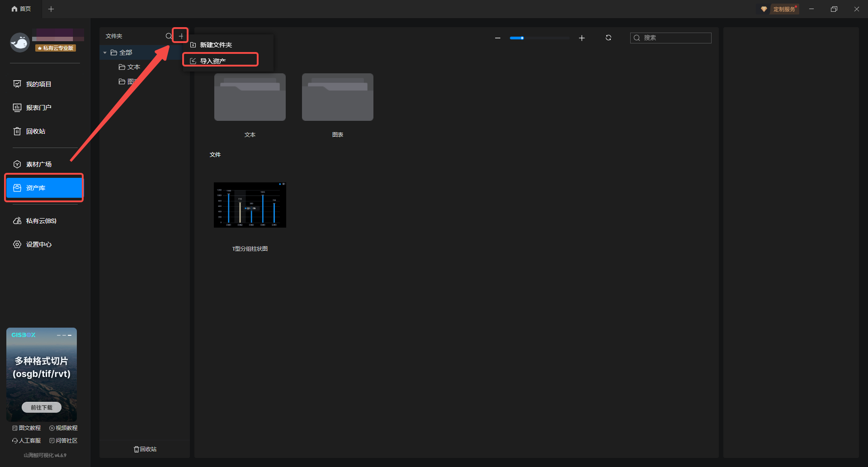Click the refresh icon in toolbar
This screenshot has width=868, height=467.
609,38
